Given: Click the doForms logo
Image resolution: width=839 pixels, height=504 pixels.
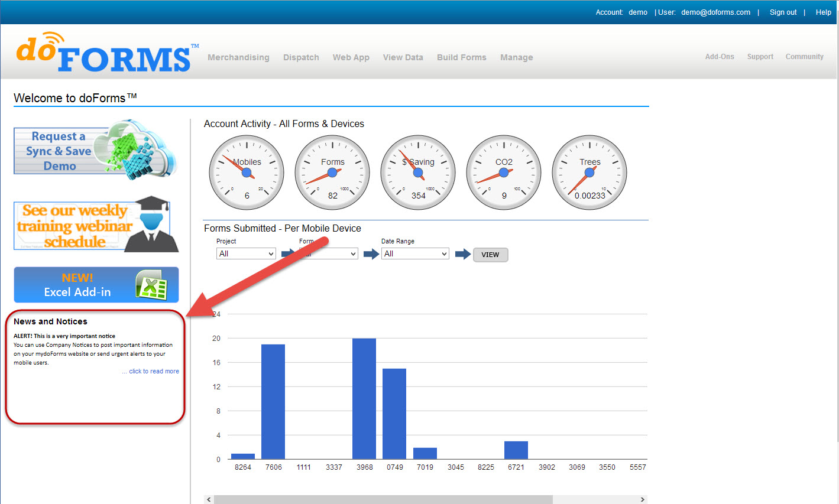Looking at the screenshot, I should click(107, 52).
